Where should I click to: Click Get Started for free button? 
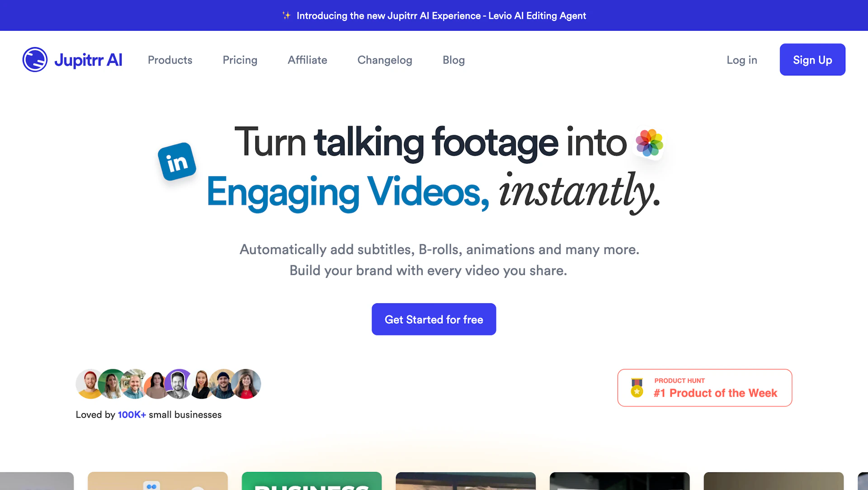pyautogui.click(x=434, y=319)
